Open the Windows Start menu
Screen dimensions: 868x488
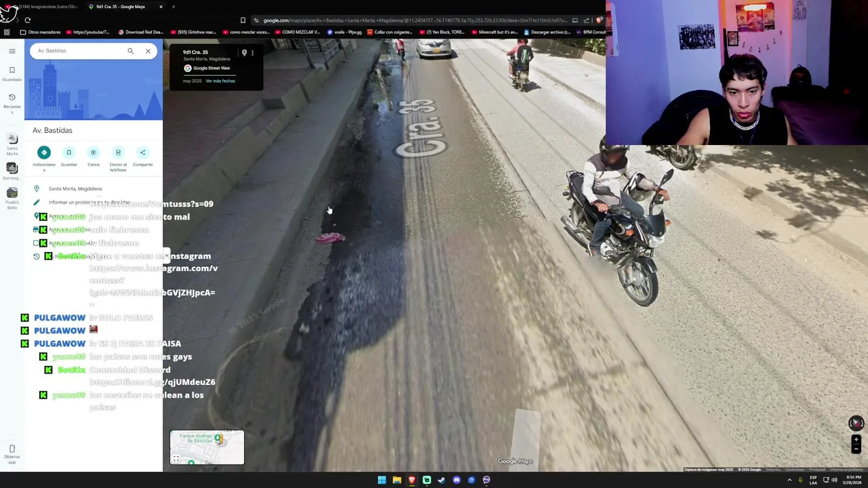[x=382, y=480]
